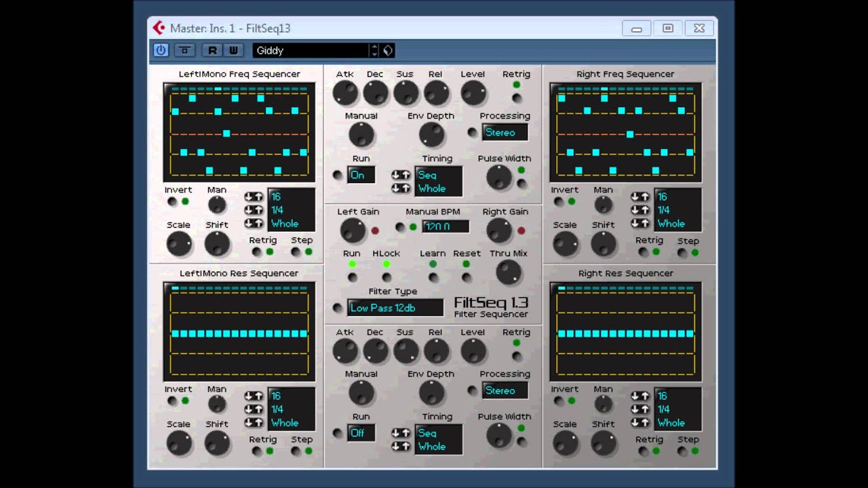Switch the upper envelope Run button showing On
Viewport: 868px width, 488px height.
tap(338, 175)
